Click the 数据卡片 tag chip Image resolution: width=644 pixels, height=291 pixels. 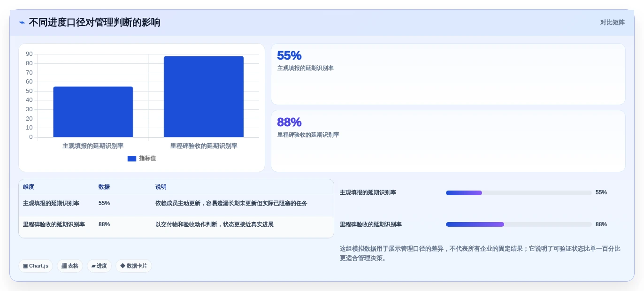pyautogui.click(x=134, y=266)
